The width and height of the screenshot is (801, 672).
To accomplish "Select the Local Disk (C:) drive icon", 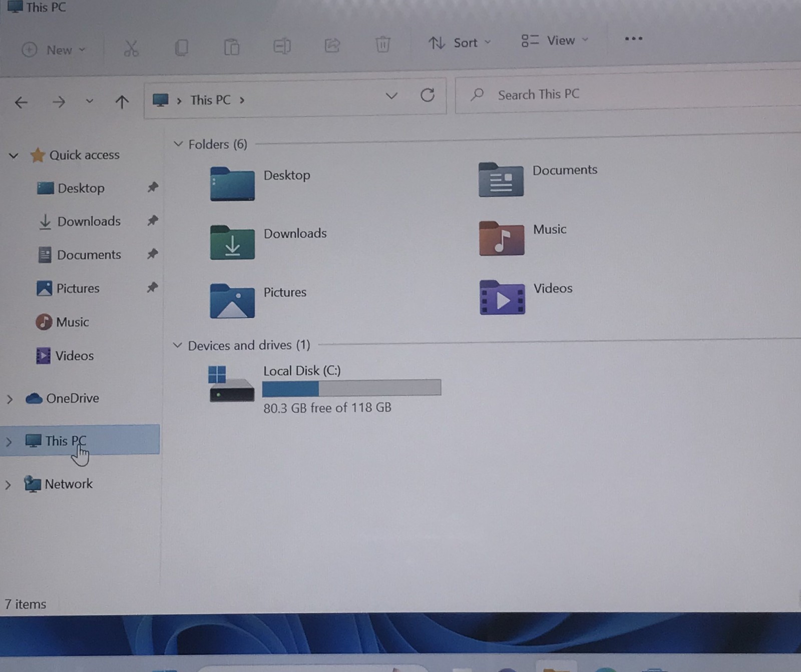I will [231, 383].
